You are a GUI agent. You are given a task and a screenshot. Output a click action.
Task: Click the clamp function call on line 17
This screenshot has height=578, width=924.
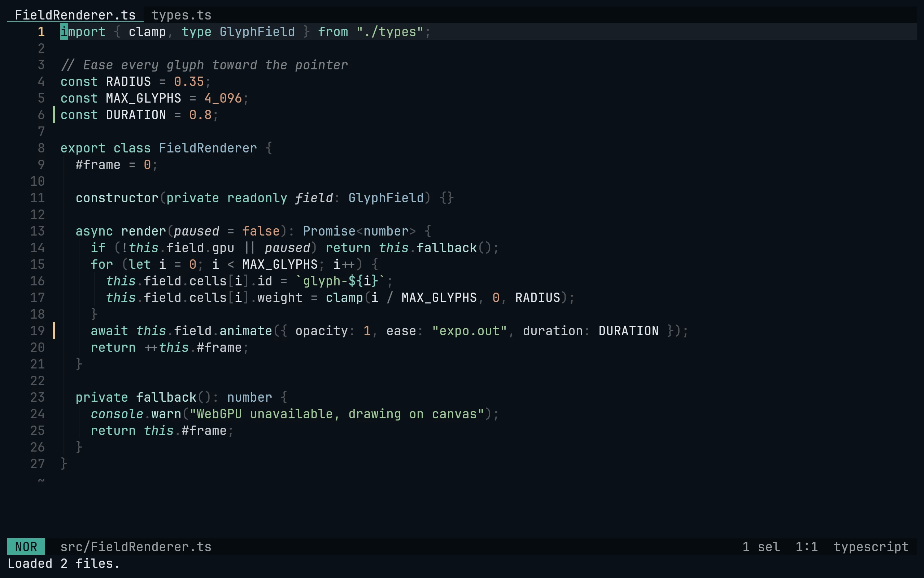[344, 297]
